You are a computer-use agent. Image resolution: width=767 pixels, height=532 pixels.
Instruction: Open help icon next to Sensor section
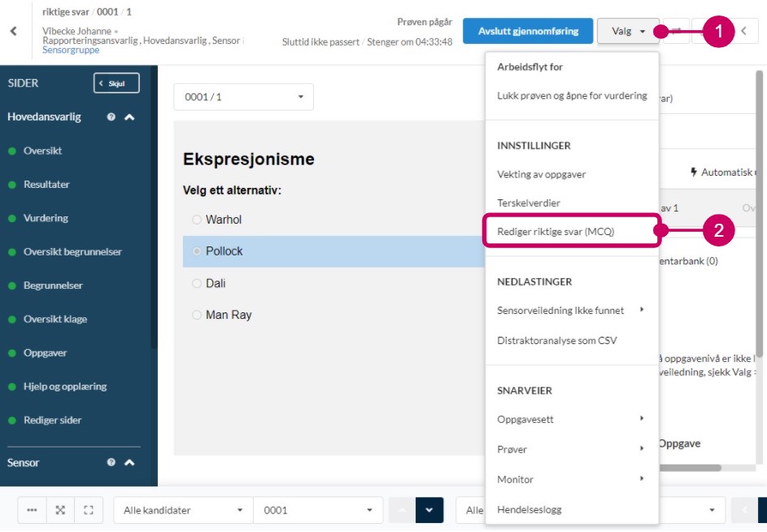tap(111, 463)
